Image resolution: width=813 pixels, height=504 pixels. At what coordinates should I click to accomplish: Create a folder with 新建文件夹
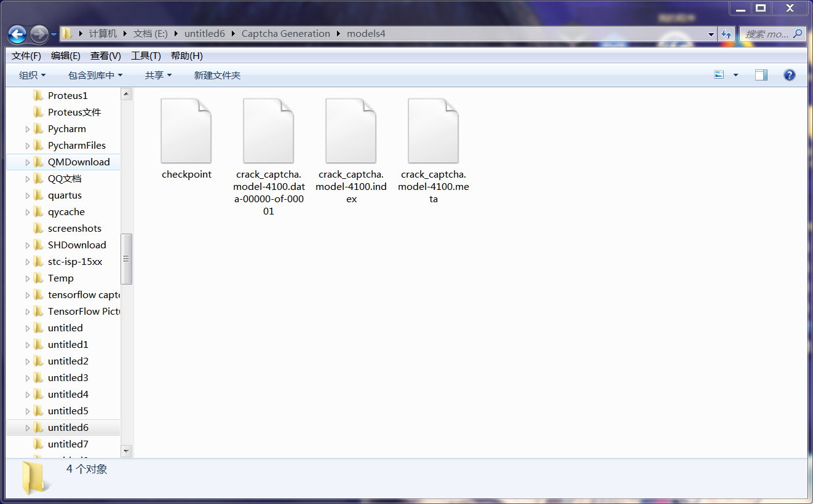tap(217, 75)
